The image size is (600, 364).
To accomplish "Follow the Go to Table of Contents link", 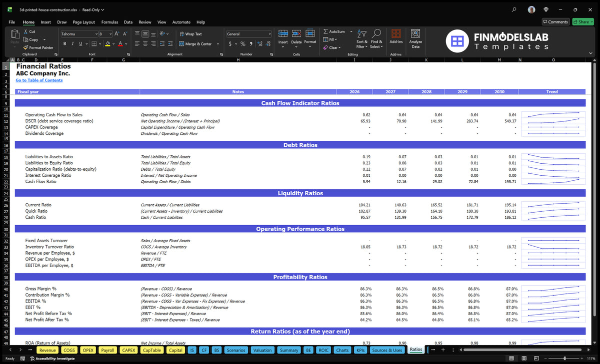I will (x=39, y=80).
